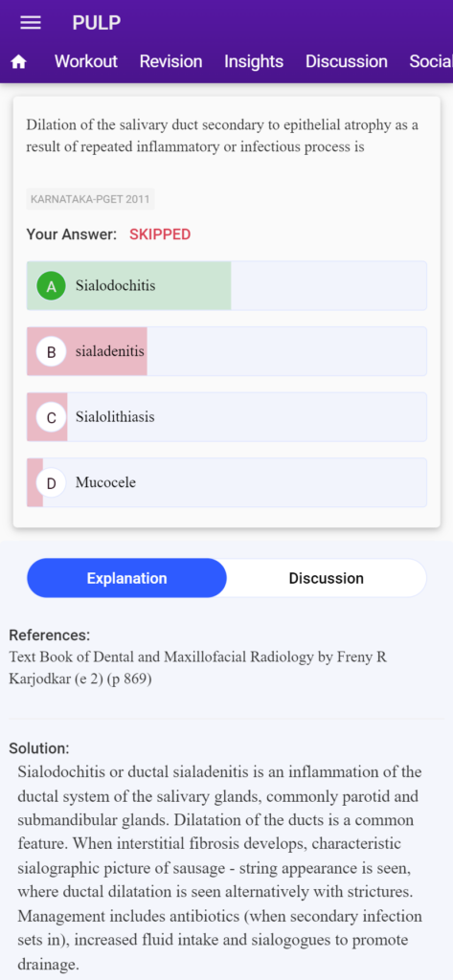
Task: Go to the home icon
Action: point(19,62)
